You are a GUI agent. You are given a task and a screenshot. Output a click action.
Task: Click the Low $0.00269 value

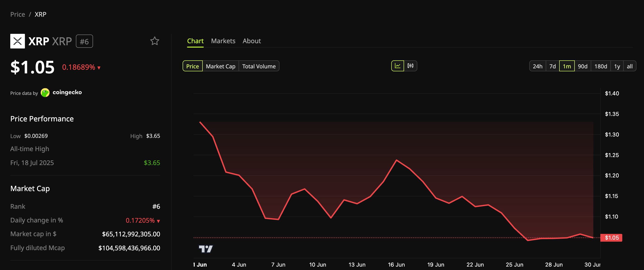tap(36, 136)
